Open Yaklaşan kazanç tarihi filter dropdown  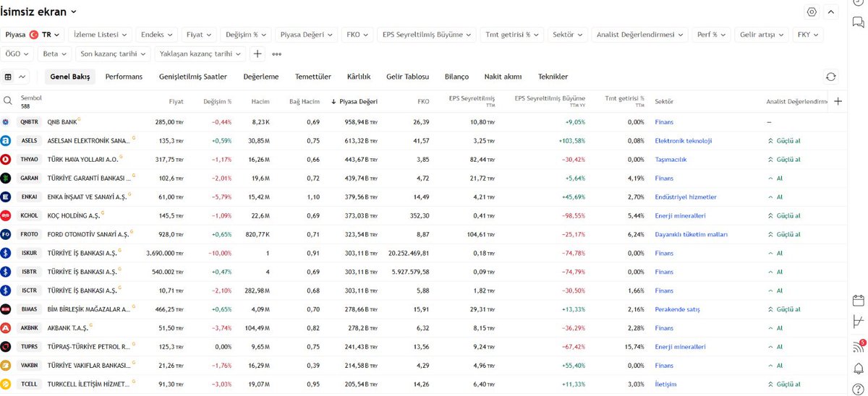tap(200, 53)
